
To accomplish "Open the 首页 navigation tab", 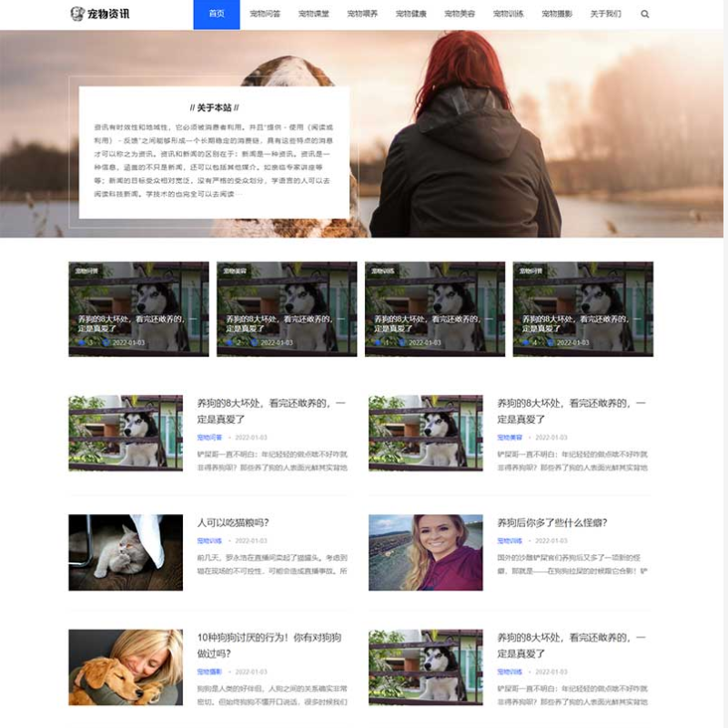I will tap(217, 15).
